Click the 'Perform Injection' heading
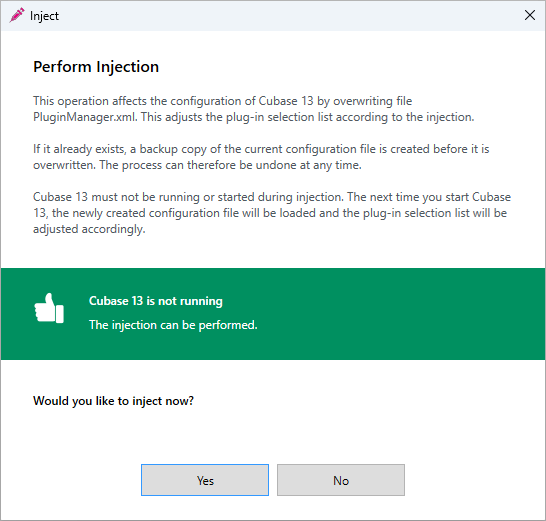The width and height of the screenshot is (546, 521). click(x=96, y=67)
